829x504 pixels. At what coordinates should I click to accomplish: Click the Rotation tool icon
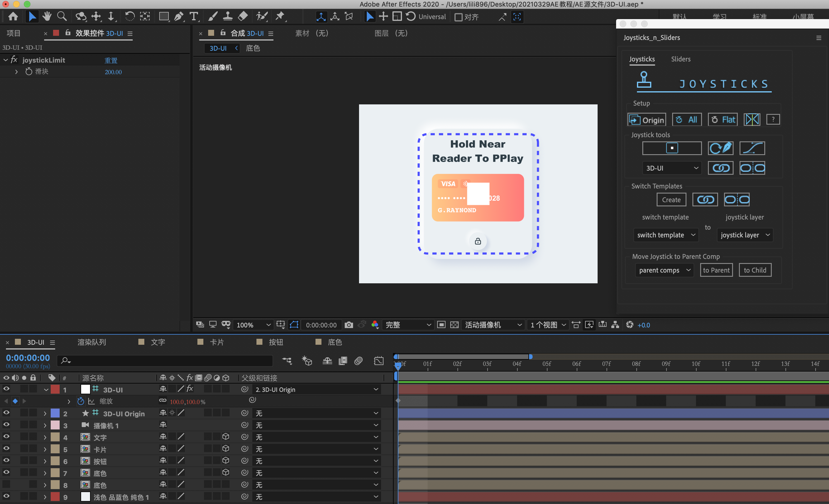[x=130, y=16]
